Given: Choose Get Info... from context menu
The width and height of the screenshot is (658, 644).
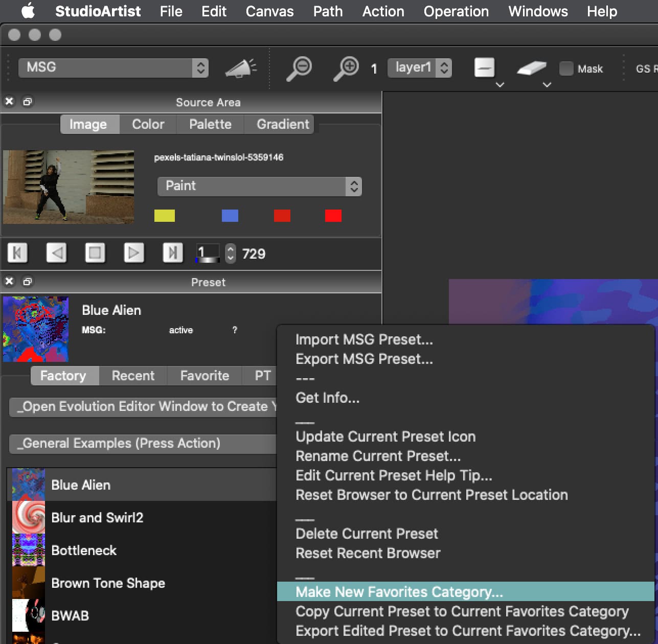Looking at the screenshot, I should click(466, 398).
